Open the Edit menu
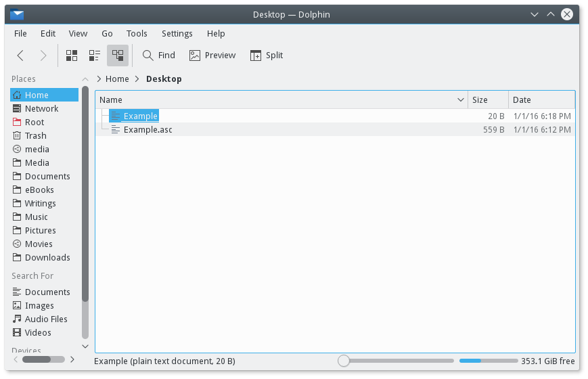Image resolution: width=588 pixels, height=379 pixels. click(48, 33)
